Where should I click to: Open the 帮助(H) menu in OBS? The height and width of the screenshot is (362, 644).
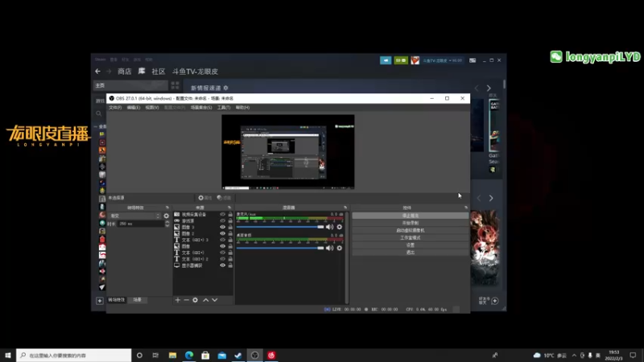[x=243, y=108]
